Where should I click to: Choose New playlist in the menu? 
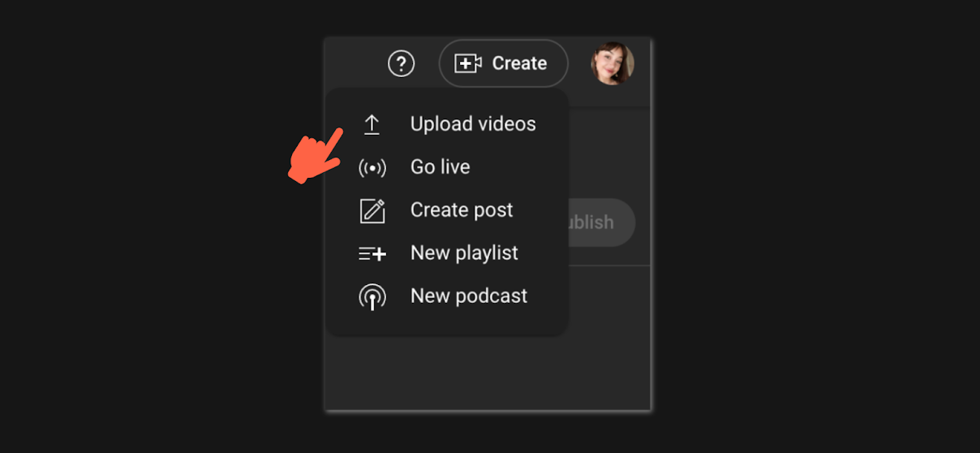(x=447, y=253)
